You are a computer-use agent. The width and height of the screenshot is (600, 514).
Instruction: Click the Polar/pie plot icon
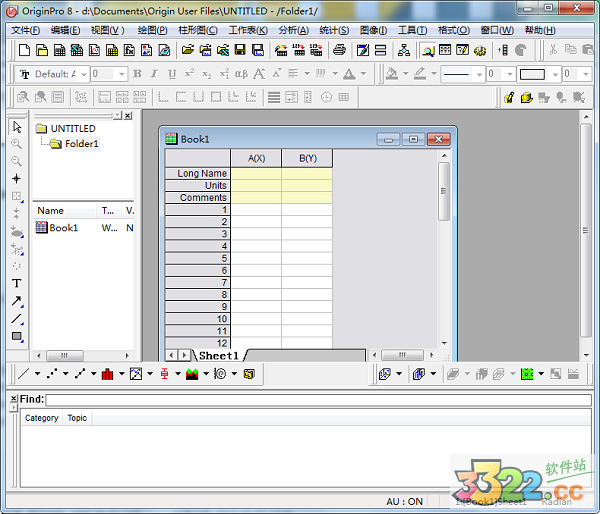click(220, 374)
